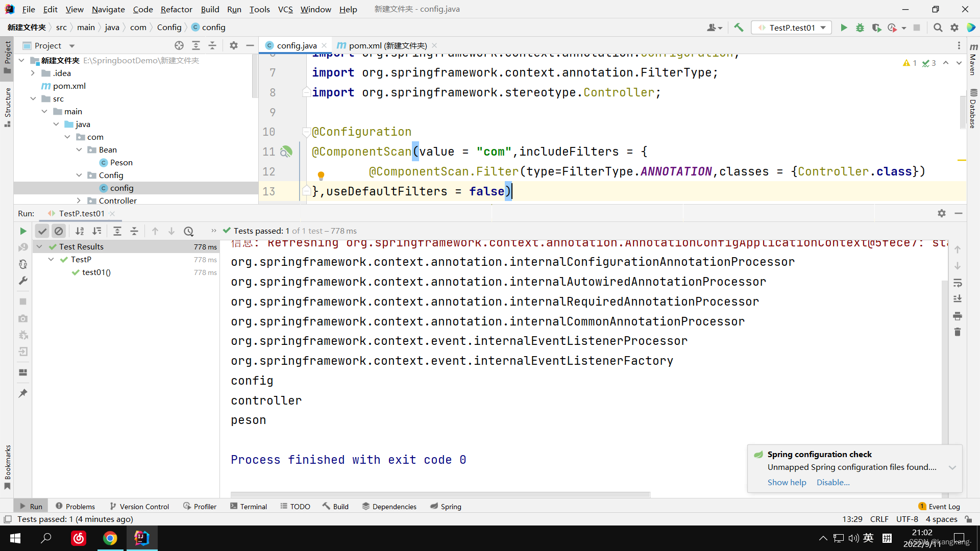The width and height of the screenshot is (980, 551).
Task: Toggle Show Ignored tests button
Action: tap(59, 231)
